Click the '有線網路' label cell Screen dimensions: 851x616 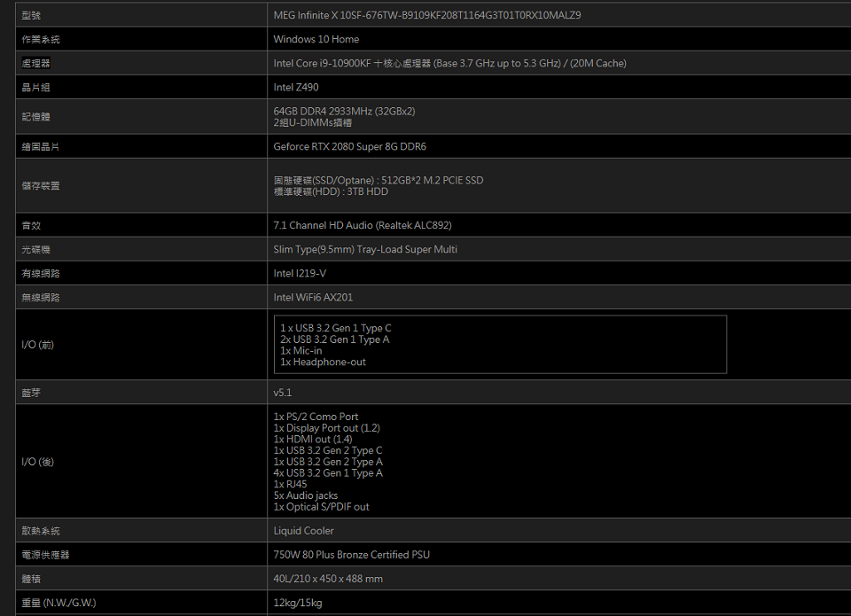(x=141, y=273)
